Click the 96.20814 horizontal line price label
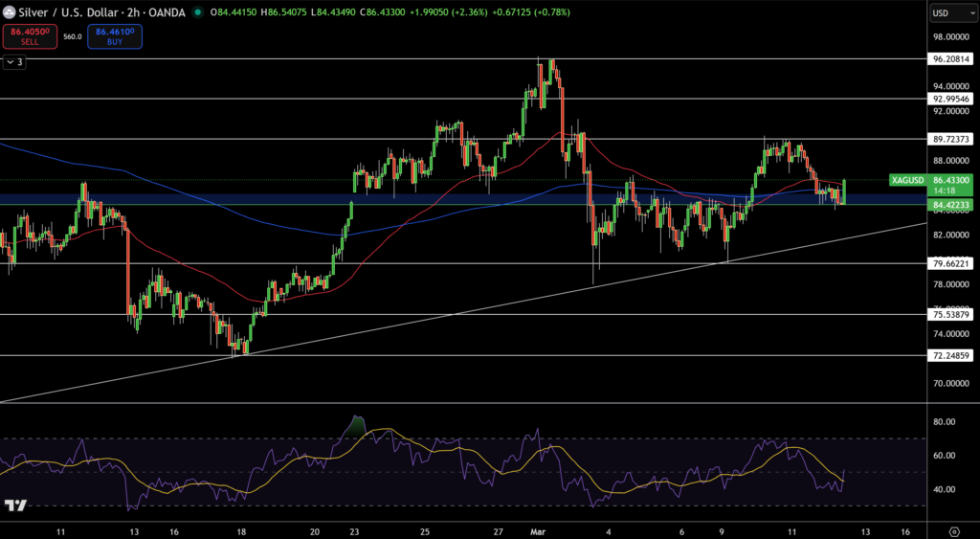The height and width of the screenshot is (539, 980). [x=951, y=58]
